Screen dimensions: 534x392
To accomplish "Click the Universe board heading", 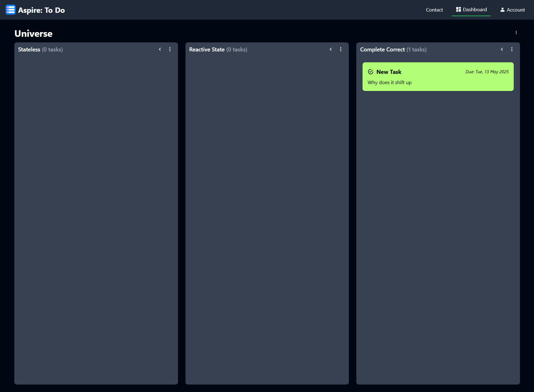I will (33, 33).
